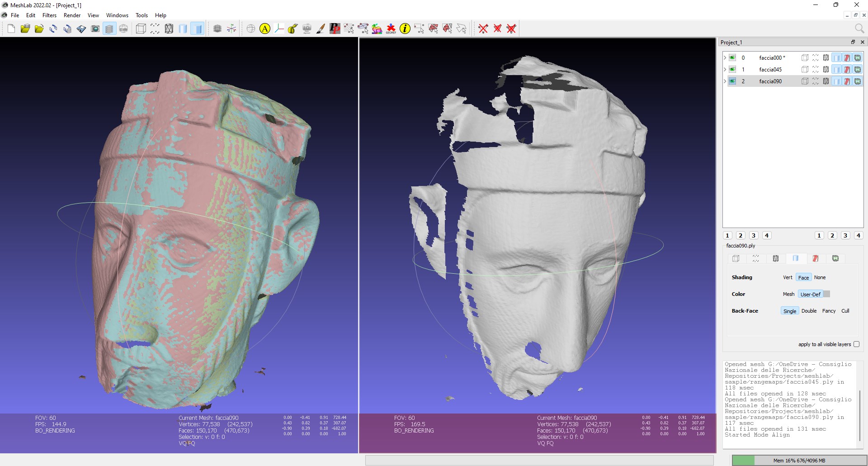This screenshot has width=868, height=466.
Task: Select the Points rendering mode icon
Action: click(x=155, y=29)
